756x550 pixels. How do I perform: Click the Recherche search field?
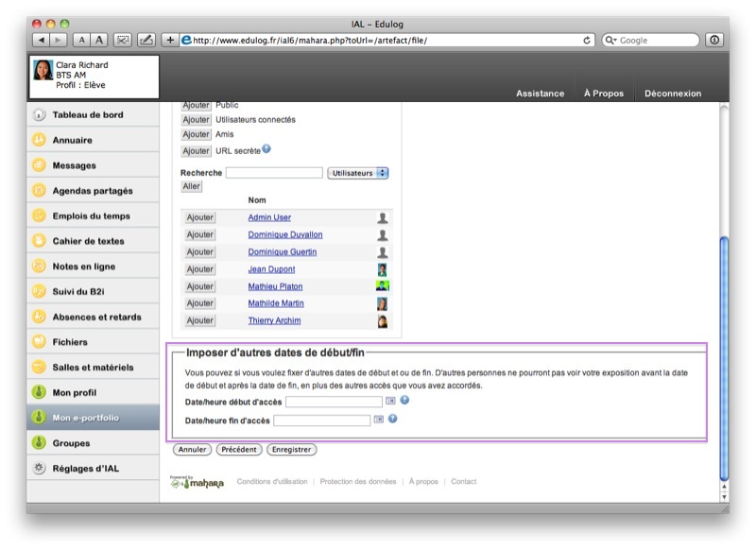click(274, 173)
